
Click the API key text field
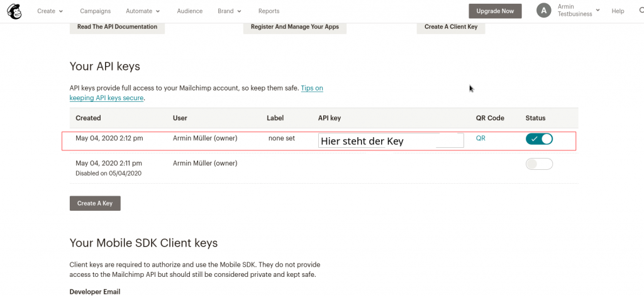click(391, 140)
